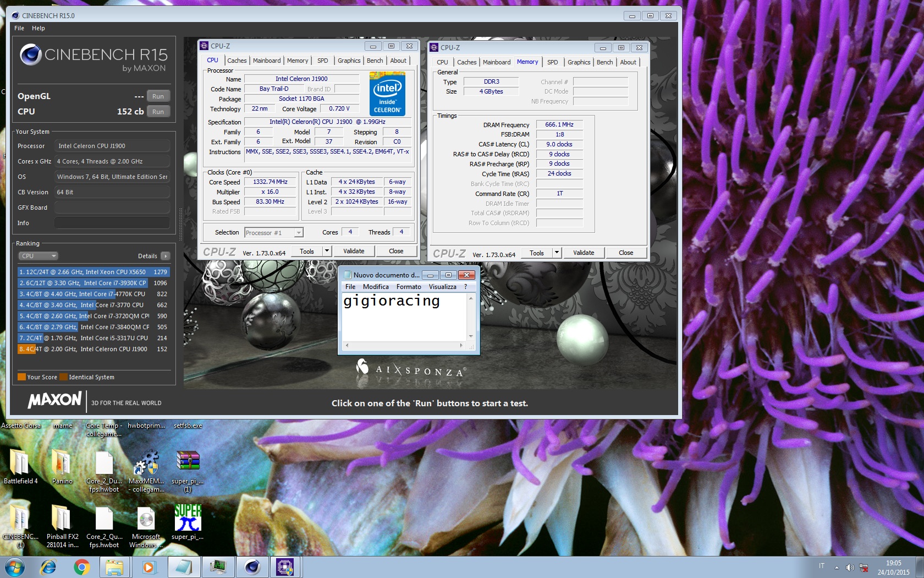924x578 pixels.
Task: Click into the Notepad text area with gigioracing
Action: point(404,317)
